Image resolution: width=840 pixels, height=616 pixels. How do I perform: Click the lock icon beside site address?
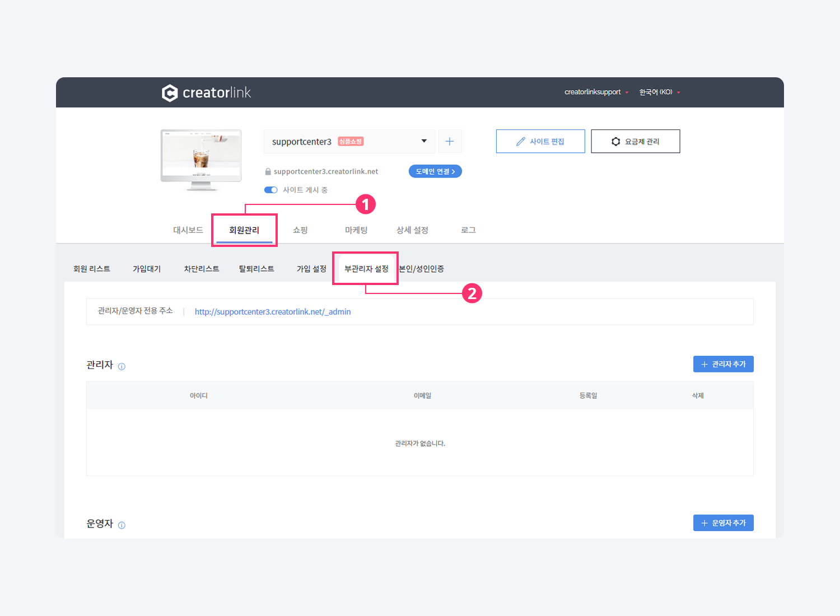click(268, 172)
